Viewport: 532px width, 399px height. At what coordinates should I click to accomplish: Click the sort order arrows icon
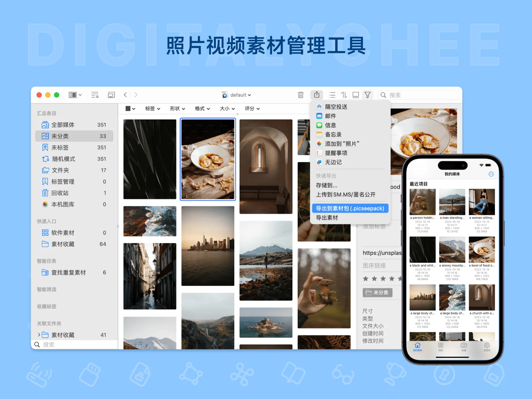click(344, 95)
